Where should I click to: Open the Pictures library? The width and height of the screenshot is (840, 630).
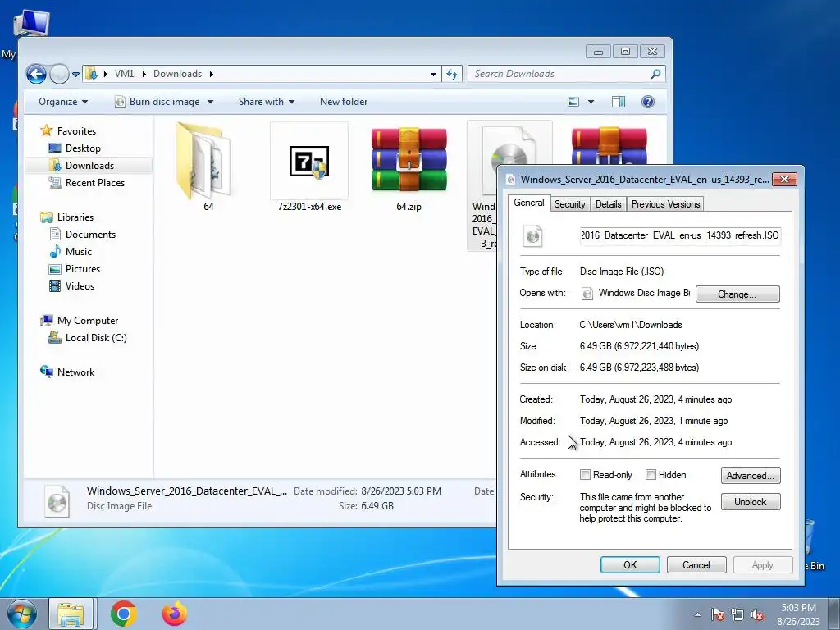coord(75,269)
